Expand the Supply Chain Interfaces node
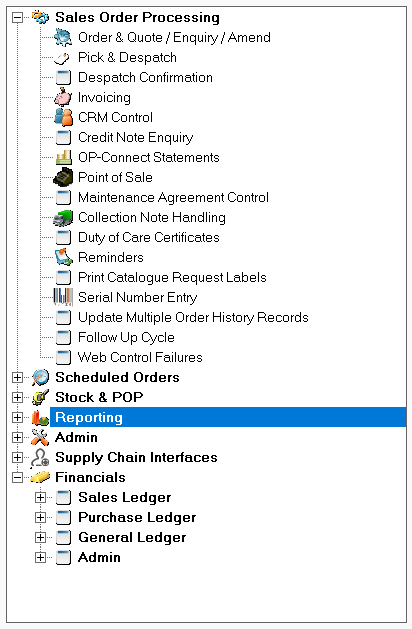 tap(17, 457)
